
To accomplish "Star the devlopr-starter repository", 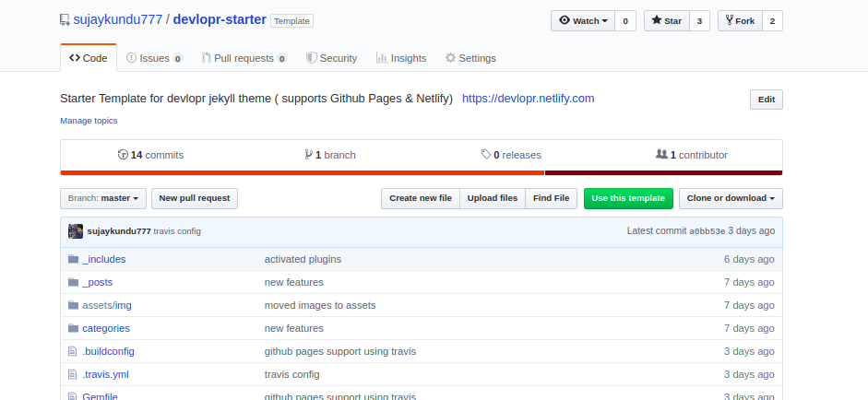I will pyautogui.click(x=664, y=20).
